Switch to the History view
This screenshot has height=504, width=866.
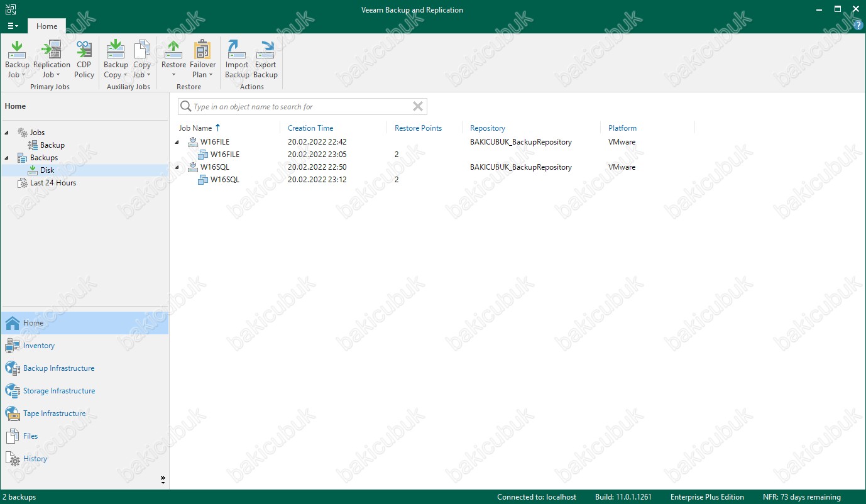pyautogui.click(x=84, y=459)
